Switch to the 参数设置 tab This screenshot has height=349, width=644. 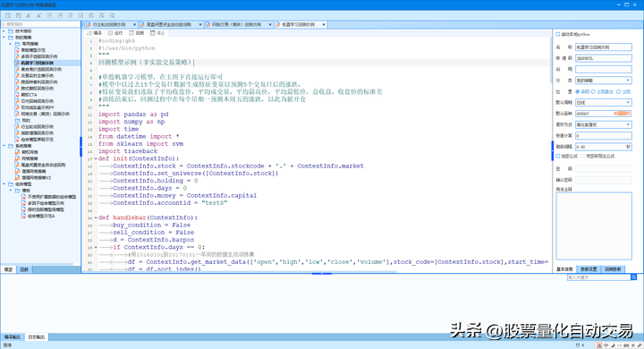[589, 269]
